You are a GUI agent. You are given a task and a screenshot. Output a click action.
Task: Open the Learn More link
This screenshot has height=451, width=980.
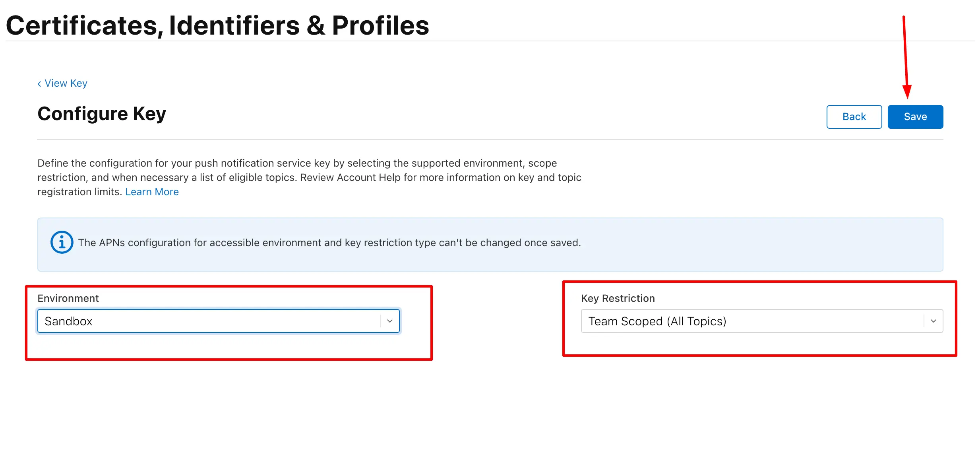152,192
